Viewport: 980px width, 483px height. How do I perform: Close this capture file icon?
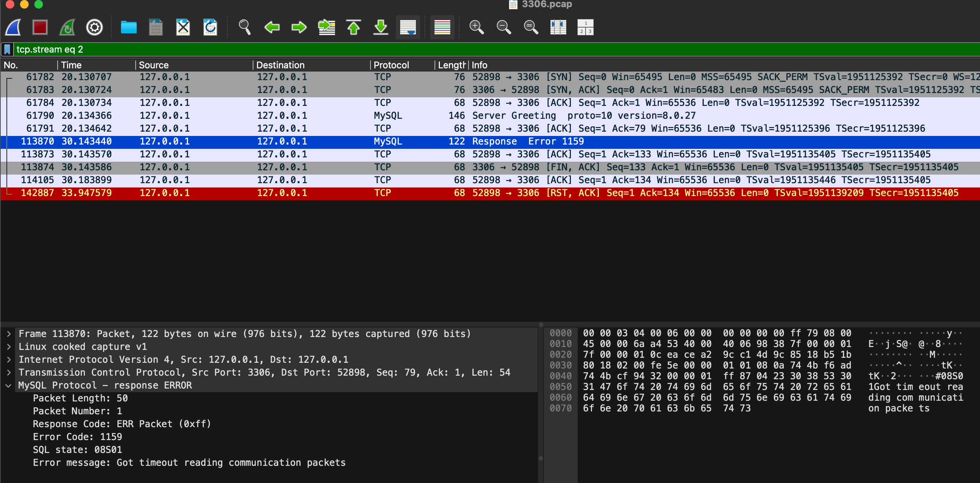click(x=183, y=28)
